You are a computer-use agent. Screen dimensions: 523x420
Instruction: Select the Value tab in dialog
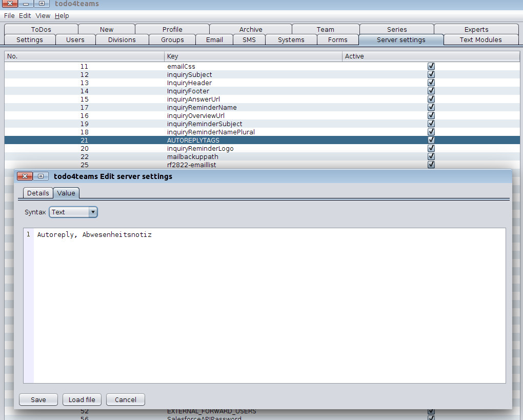point(66,193)
